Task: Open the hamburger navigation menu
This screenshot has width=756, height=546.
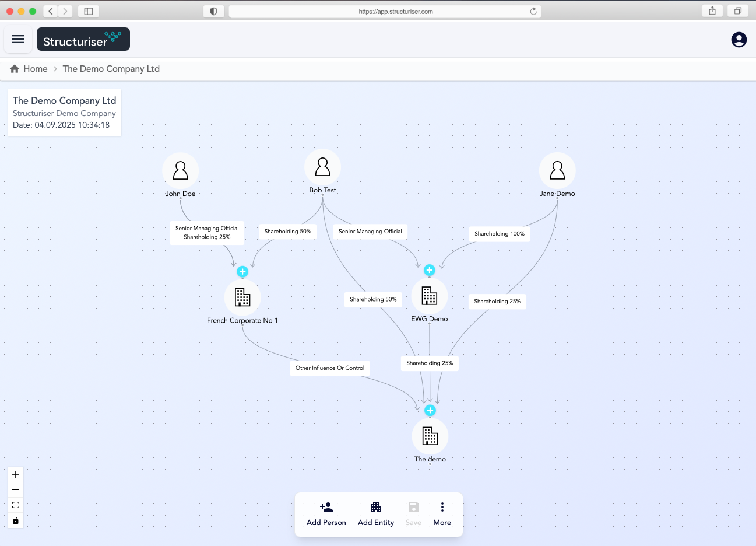Action: 18,39
